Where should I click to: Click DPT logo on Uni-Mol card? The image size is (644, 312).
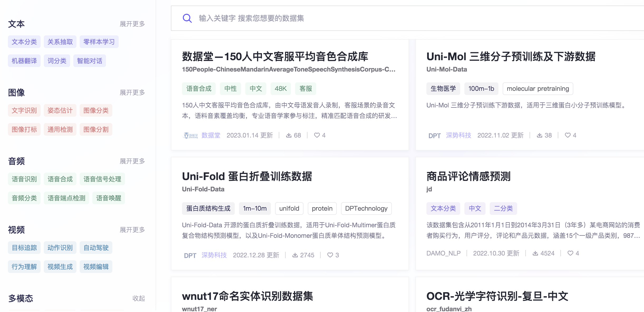435,136
